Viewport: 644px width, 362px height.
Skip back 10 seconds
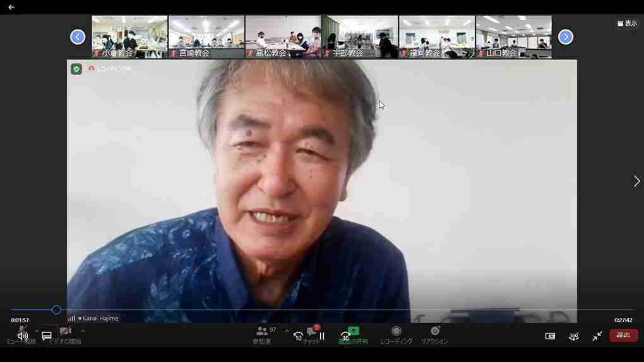pos(298,337)
